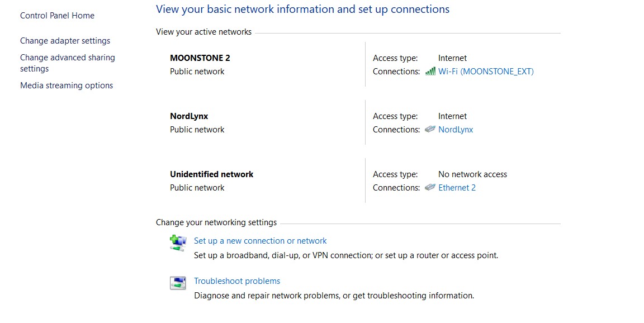Launch the Troubleshoot problems link
Image resolution: width=644 pixels, height=323 pixels.
click(x=237, y=281)
